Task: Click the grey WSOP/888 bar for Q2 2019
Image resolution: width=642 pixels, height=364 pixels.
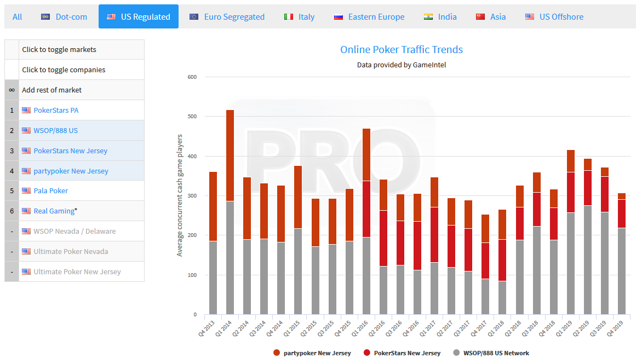Action: pos(588,260)
